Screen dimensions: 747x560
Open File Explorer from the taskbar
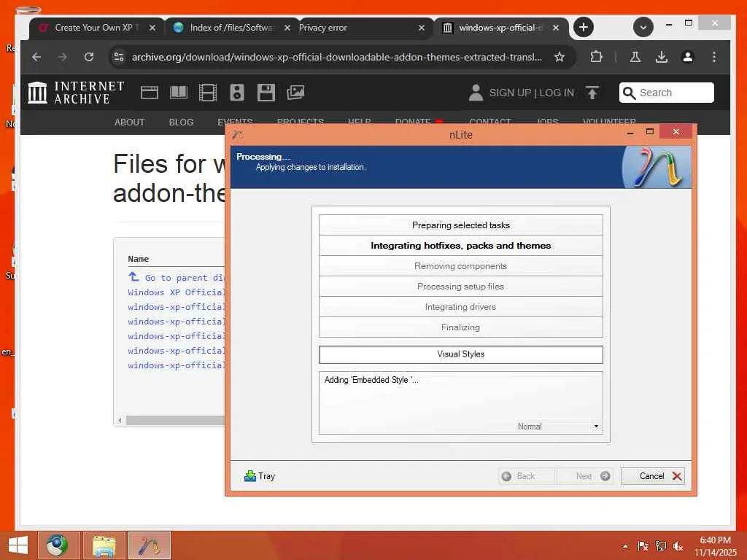[104, 545]
